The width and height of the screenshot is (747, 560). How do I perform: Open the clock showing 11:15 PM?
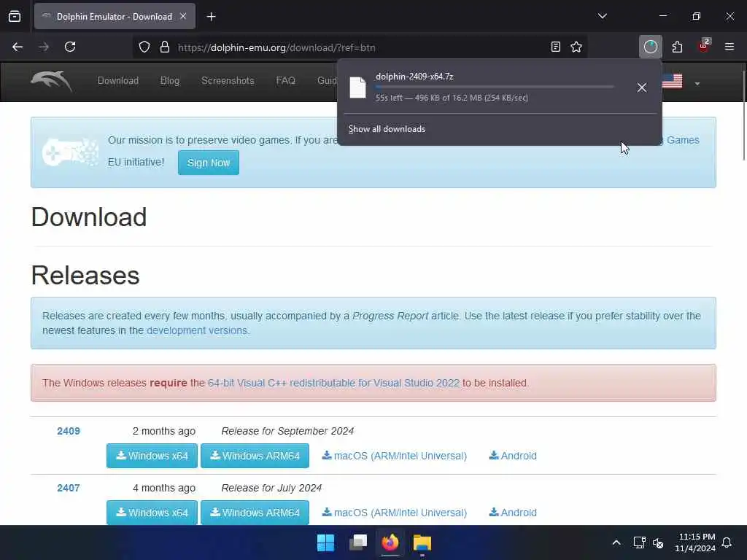tap(695, 542)
